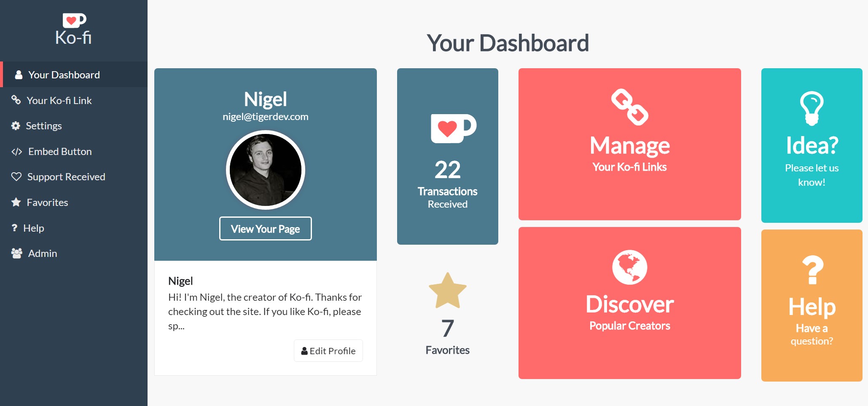This screenshot has height=406, width=868.
Task: Click the chain link icon on Manage tile
Action: pyautogui.click(x=629, y=107)
